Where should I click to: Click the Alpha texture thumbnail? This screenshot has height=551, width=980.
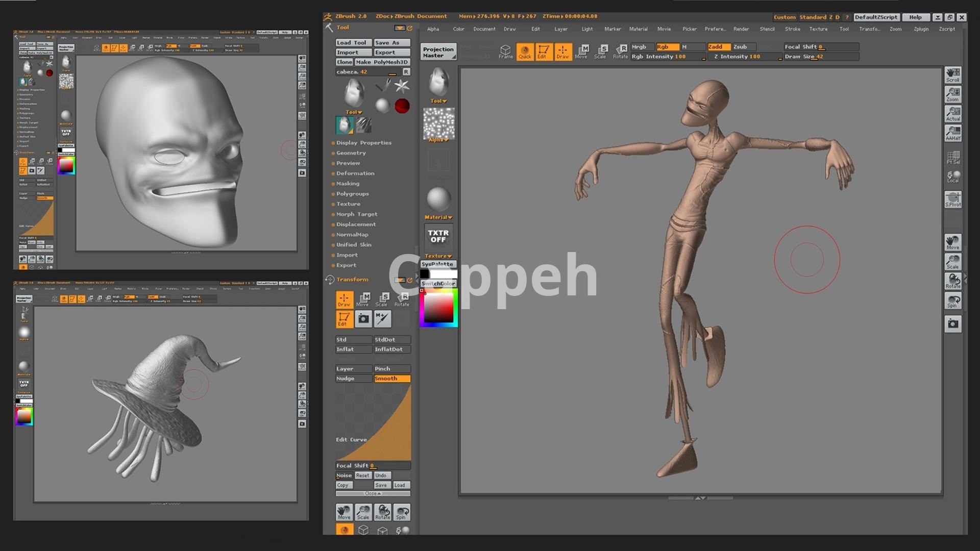[x=438, y=124]
